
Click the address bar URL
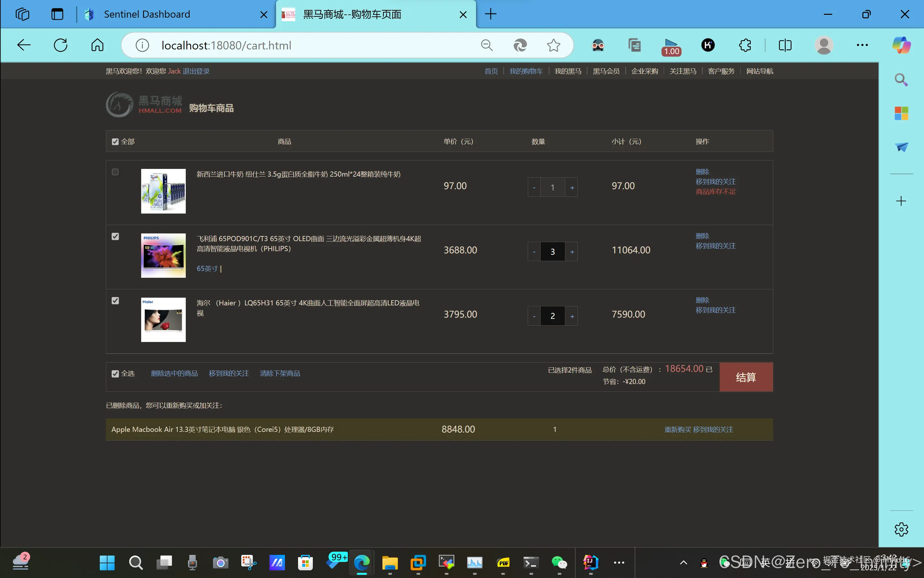[226, 46]
